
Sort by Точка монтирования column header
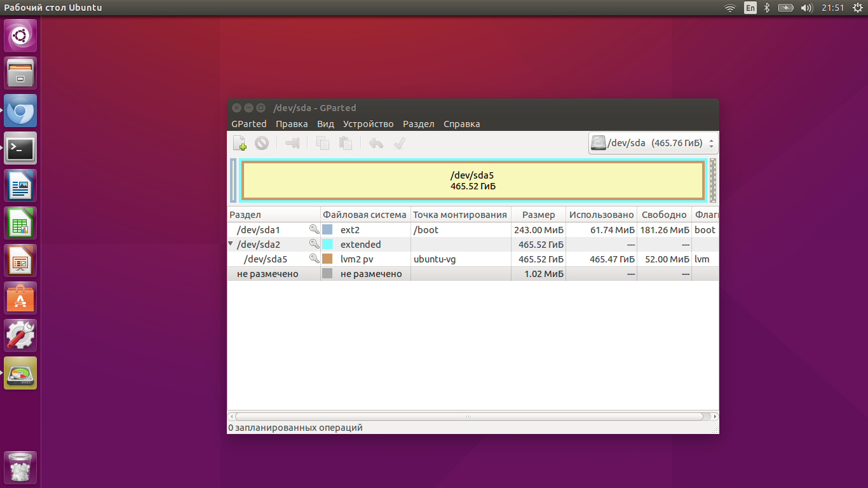click(461, 215)
